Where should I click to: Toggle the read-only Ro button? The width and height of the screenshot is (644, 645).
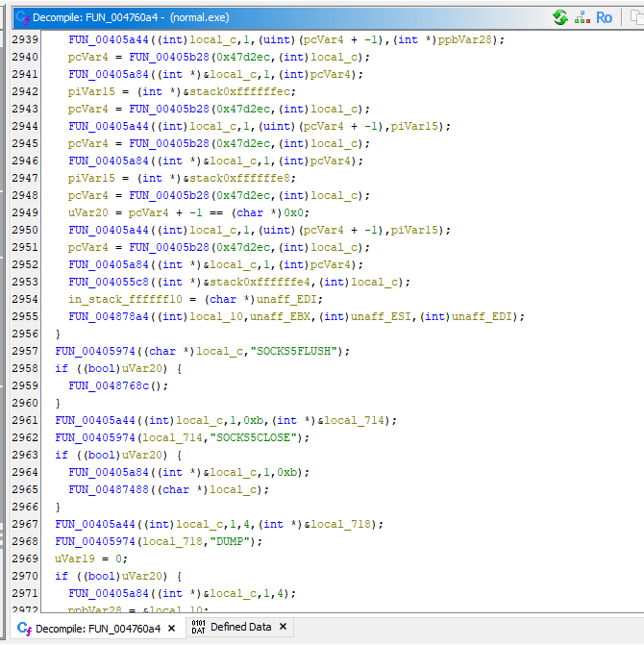(604, 16)
